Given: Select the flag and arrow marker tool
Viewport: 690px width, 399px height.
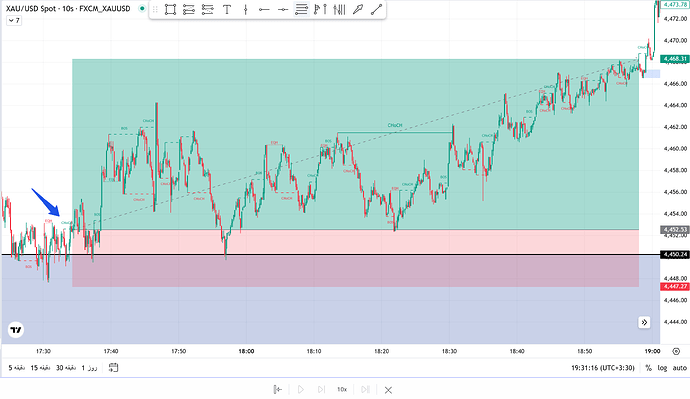Looking at the screenshot, I should click(320, 9).
